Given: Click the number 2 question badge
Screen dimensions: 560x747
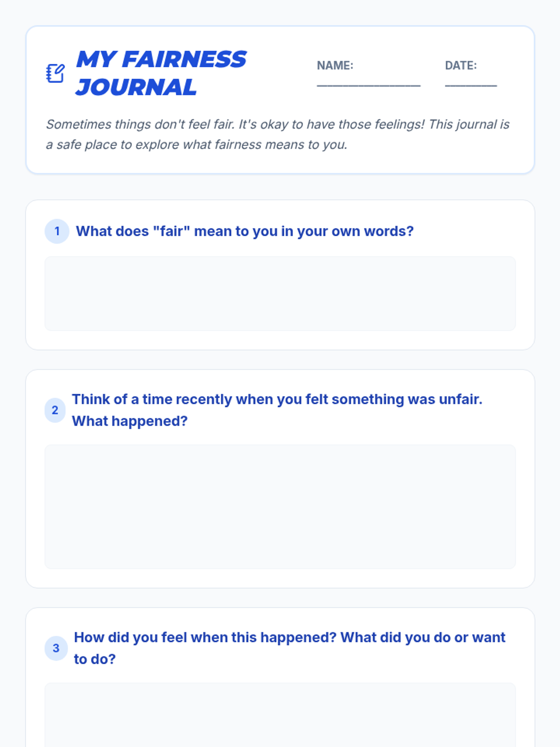Looking at the screenshot, I should (x=55, y=410).
